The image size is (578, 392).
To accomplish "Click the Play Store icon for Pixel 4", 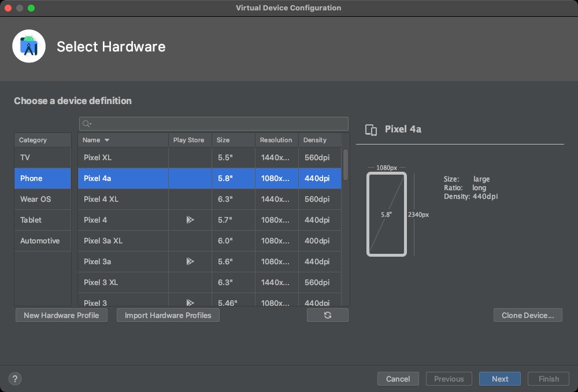I will [190, 220].
